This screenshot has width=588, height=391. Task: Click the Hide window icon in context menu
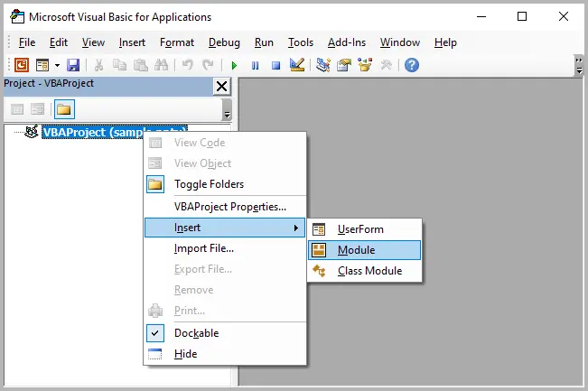[154, 354]
